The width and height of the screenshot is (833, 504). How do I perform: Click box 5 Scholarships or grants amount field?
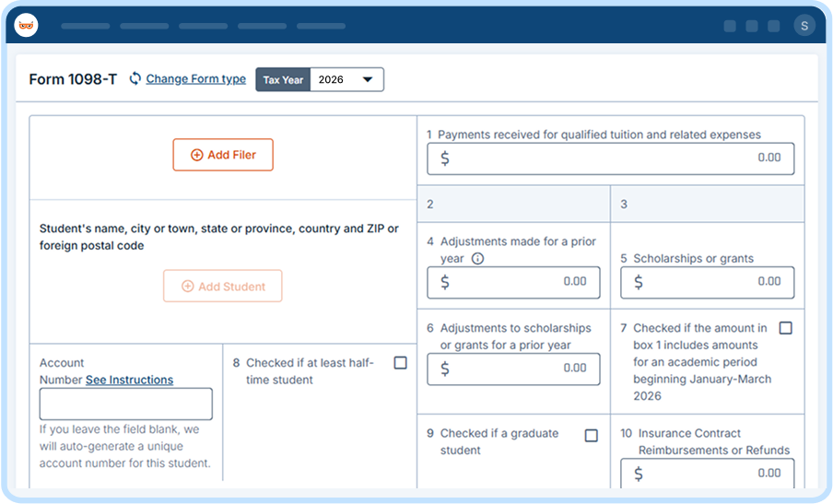click(707, 282)
